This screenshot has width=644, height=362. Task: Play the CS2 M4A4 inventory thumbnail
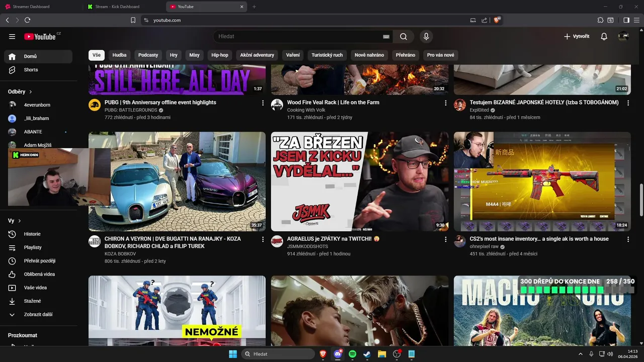pos(542,182)
